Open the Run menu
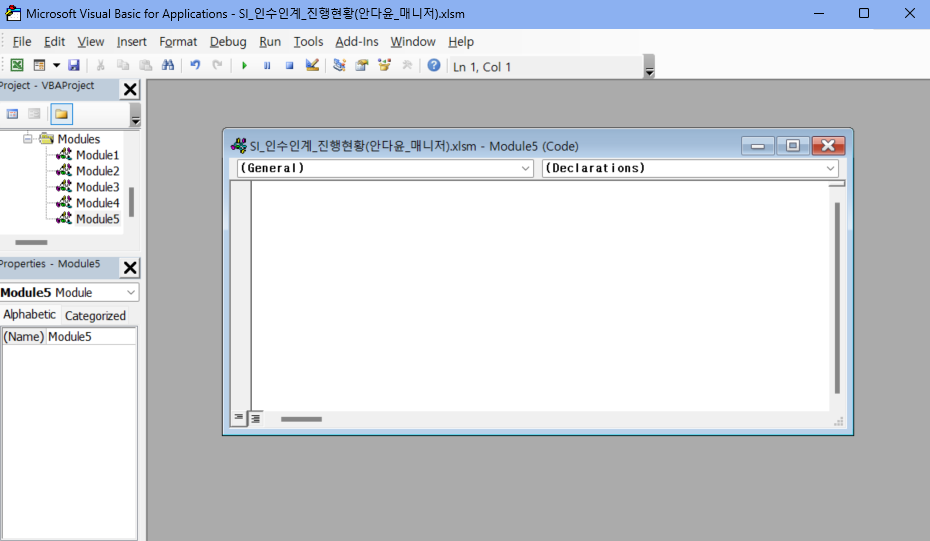930x541 pixels. pos(270,42)
